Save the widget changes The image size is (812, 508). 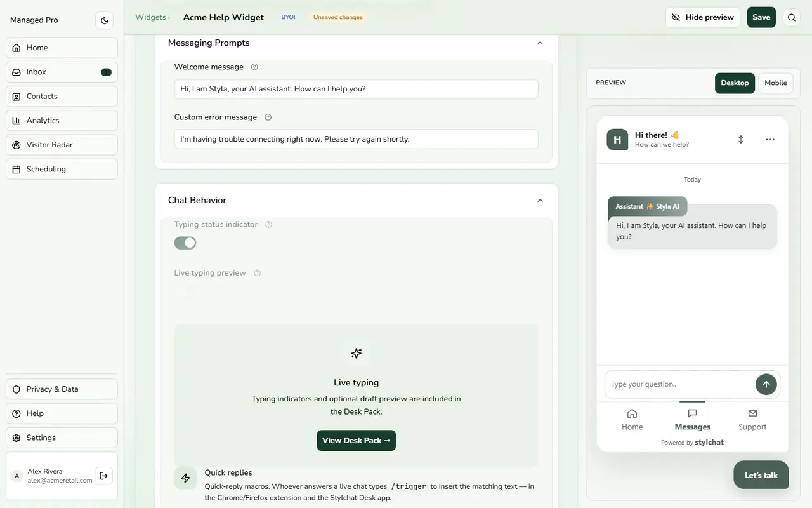click(761, 17)
